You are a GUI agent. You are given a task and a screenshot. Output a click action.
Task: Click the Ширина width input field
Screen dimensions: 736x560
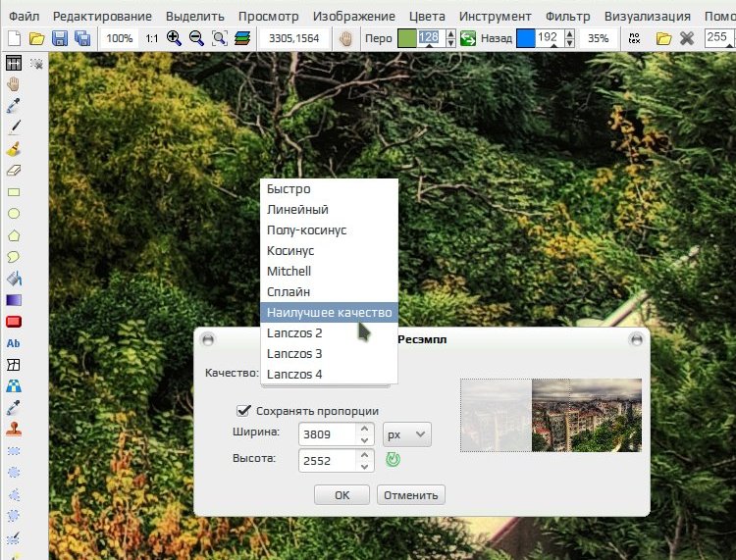click(327, 434)
